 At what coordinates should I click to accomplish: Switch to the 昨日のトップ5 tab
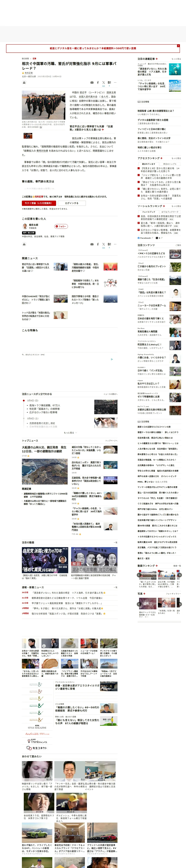tap(170, 164)
